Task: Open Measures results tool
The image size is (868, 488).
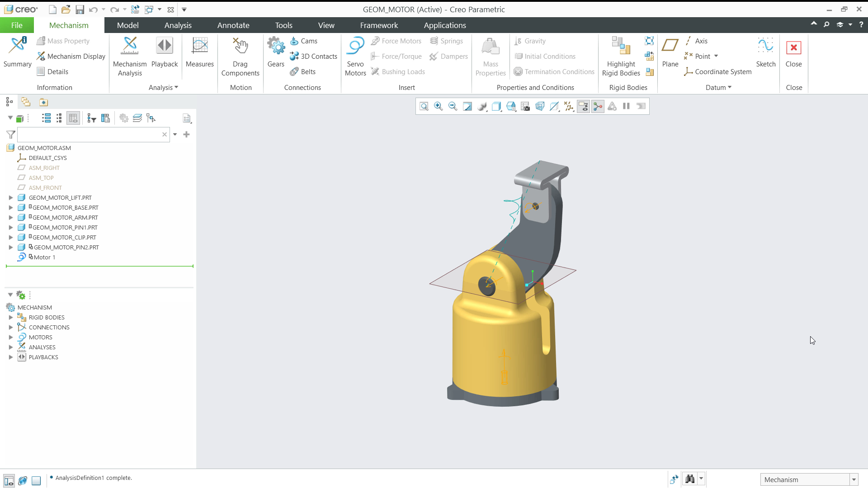Action: point(199,52)
